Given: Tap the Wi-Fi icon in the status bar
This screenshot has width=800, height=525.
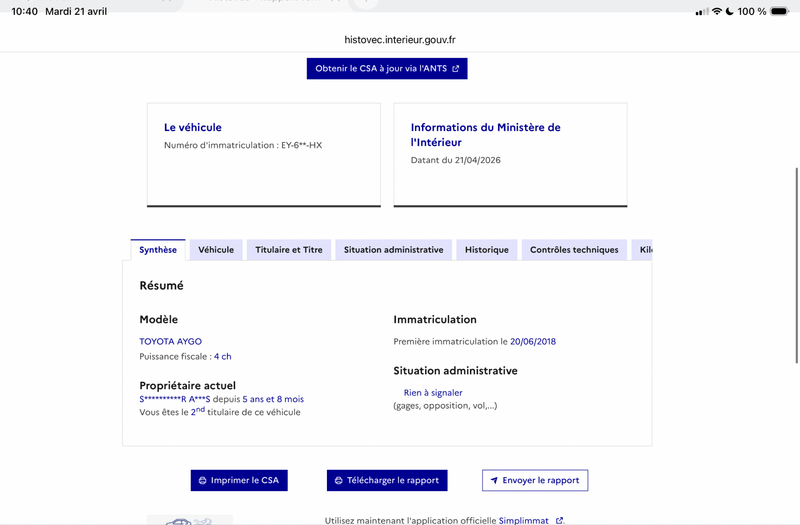Looking at the screenshot, I should (x=717, y=11).
